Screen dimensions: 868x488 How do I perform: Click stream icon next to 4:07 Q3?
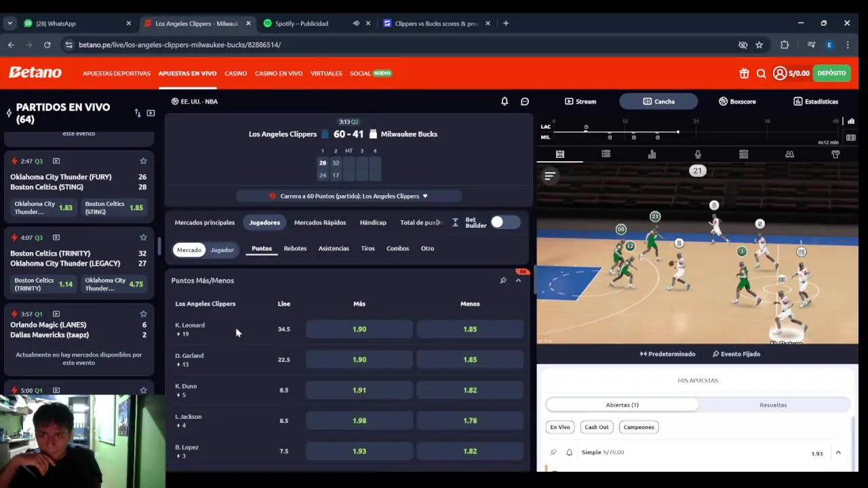56,237
